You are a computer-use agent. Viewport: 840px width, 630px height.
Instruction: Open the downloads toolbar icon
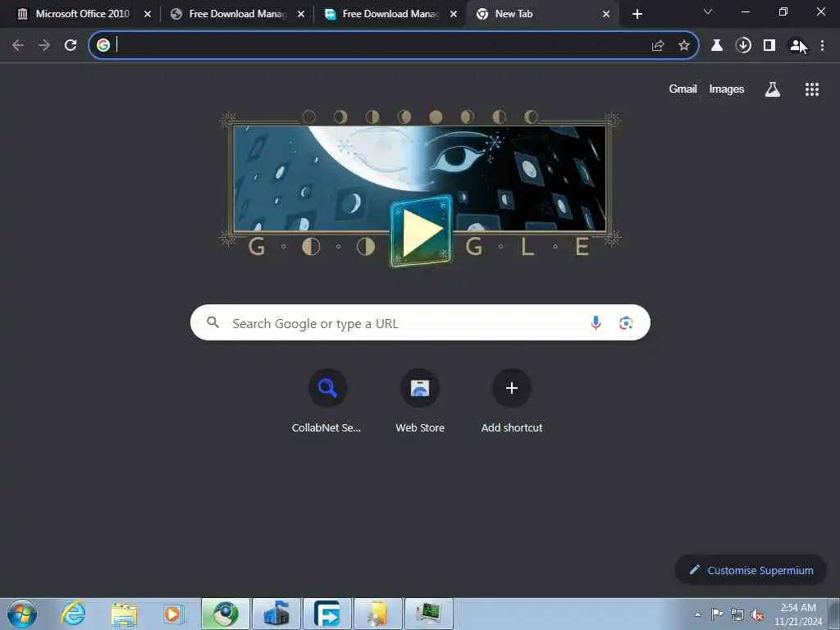click(743, 46)
